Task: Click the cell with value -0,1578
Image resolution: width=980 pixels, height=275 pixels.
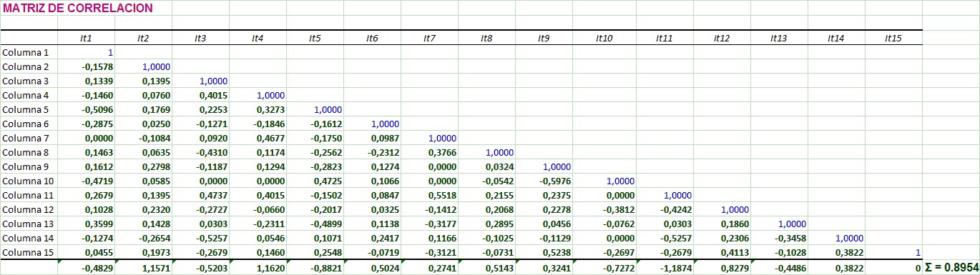Action: 86,66
